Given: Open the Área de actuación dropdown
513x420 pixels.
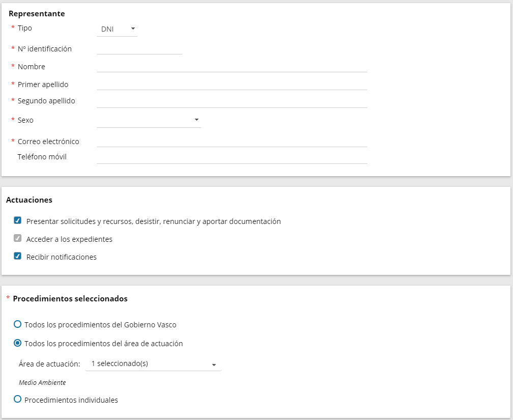Looking at the screenshot, I should pos(153,364).
